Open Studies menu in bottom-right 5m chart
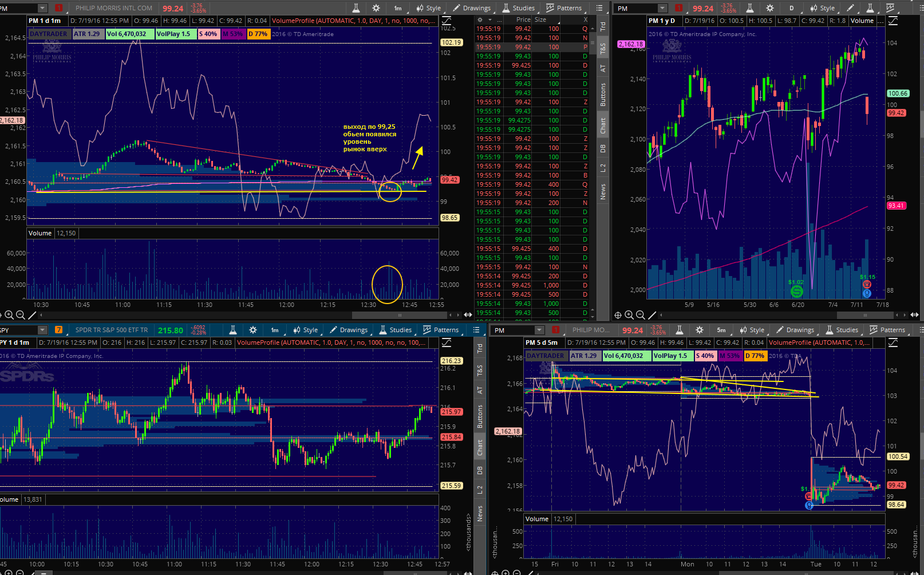This screenshot has height=575, width=924. click(842, 330)
